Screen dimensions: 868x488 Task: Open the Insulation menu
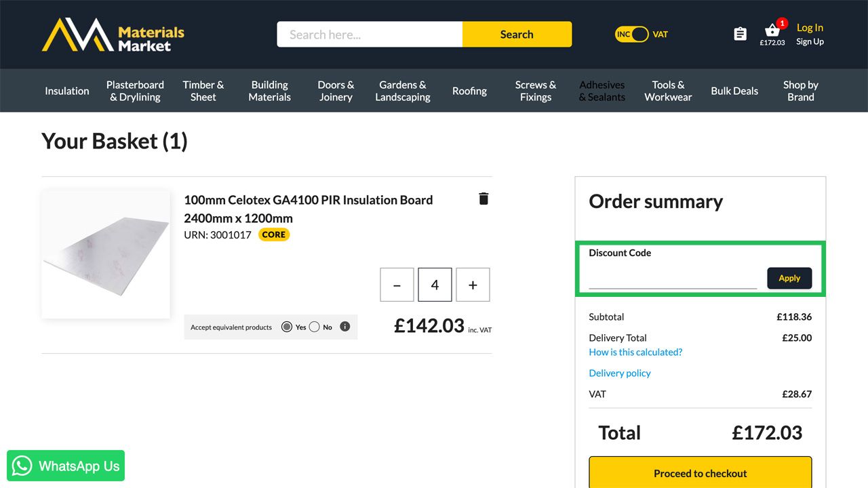click(67, 91)
